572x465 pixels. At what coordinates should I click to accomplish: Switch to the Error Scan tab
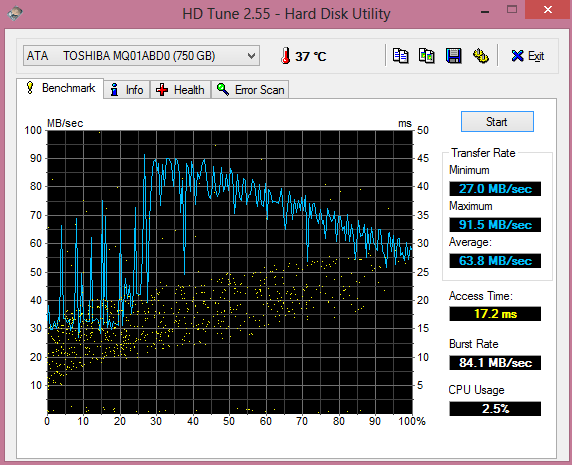[x=250, y=89]
